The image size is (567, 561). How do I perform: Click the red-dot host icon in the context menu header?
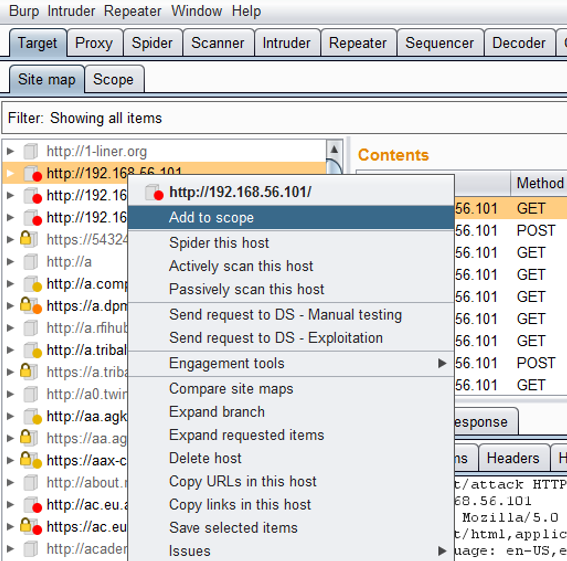(154, 192)
